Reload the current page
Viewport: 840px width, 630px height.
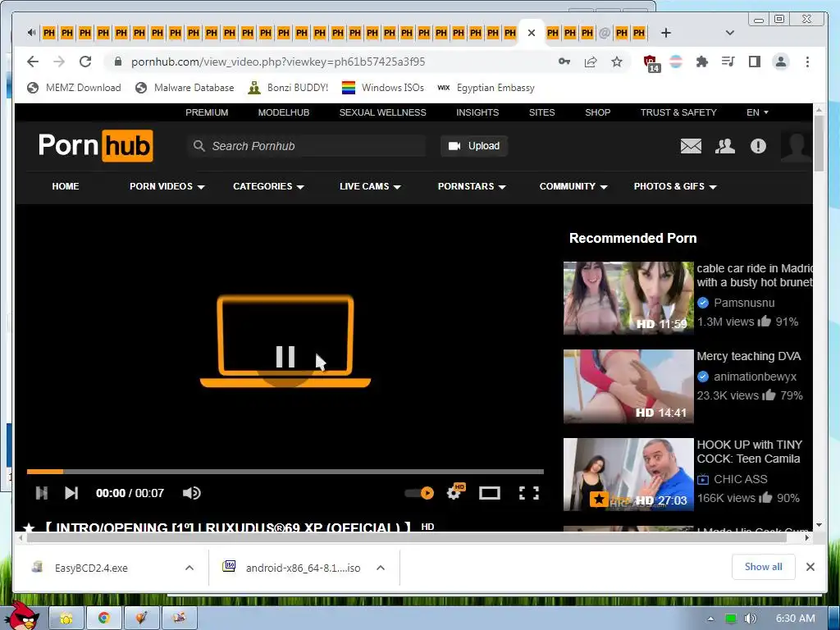85,62
